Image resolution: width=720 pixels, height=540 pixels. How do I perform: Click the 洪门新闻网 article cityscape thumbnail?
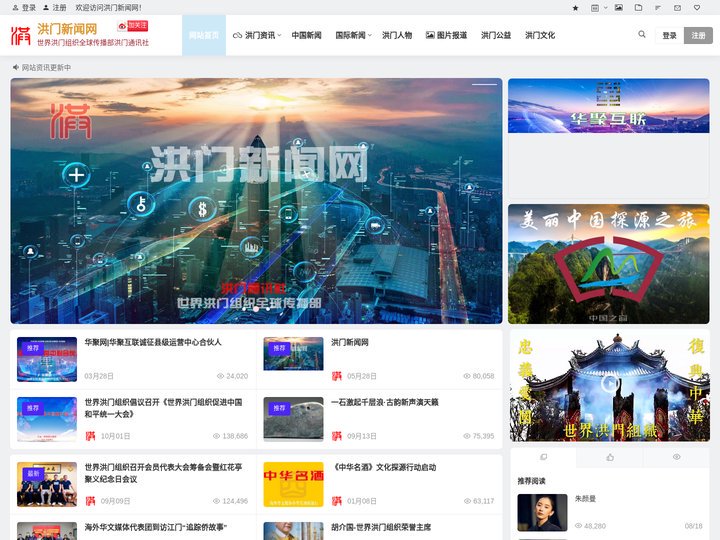(293, 354)
